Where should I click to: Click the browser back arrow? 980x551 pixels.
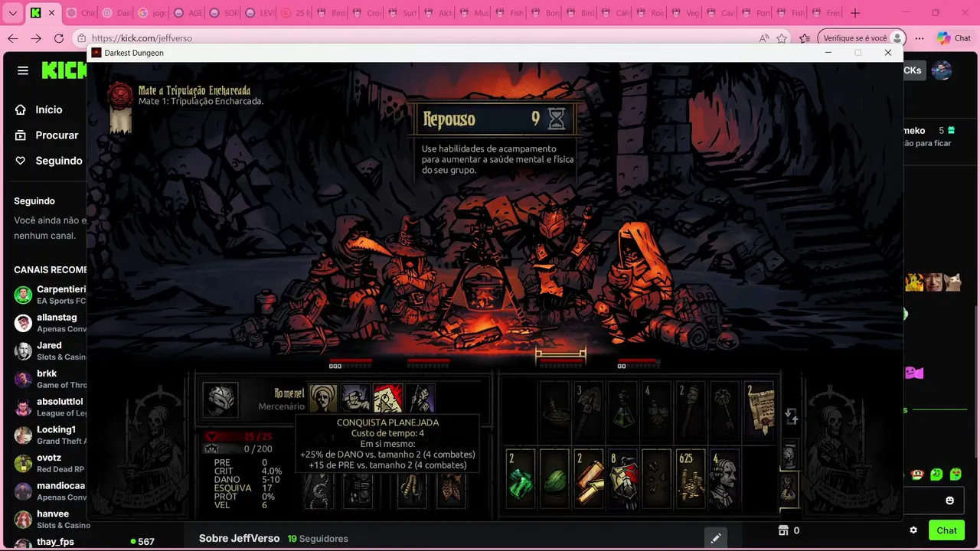click(13, 38)
